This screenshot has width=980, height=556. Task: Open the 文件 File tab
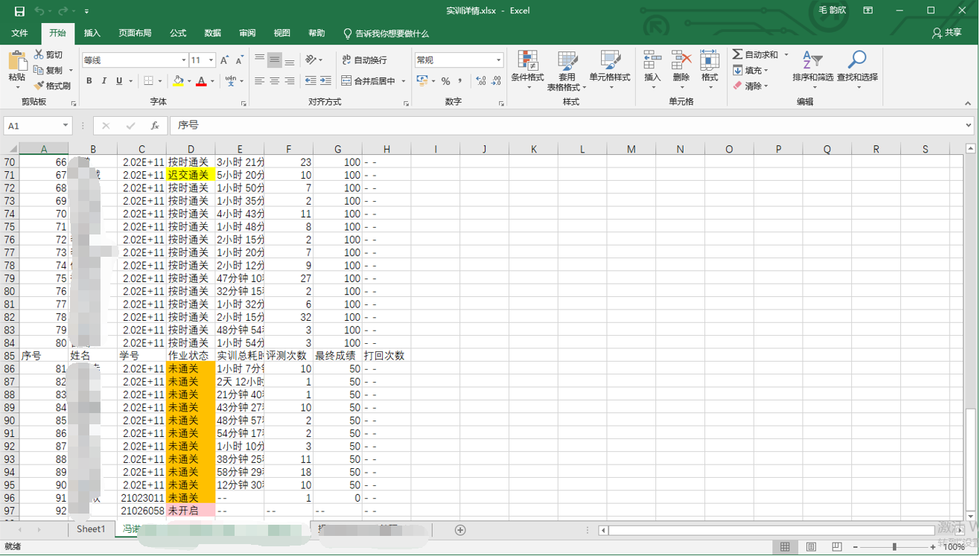click(x=20, y=33)
